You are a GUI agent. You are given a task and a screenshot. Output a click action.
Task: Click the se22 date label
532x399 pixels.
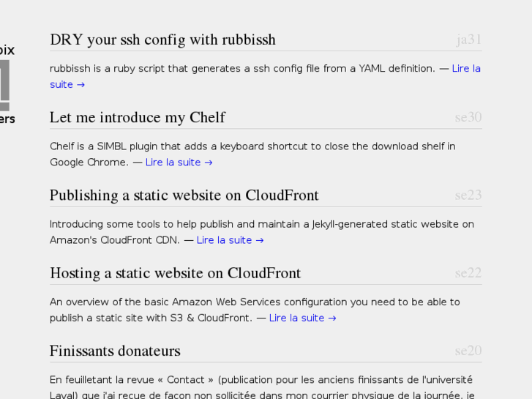pyautogui.click(x=468, y=272)
